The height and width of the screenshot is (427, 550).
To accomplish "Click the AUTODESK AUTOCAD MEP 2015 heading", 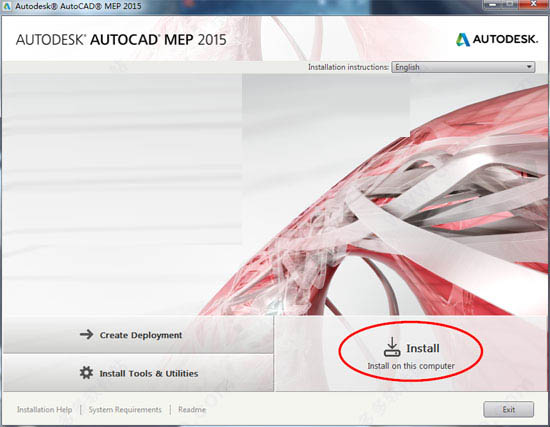I will [x=121, y=40].
